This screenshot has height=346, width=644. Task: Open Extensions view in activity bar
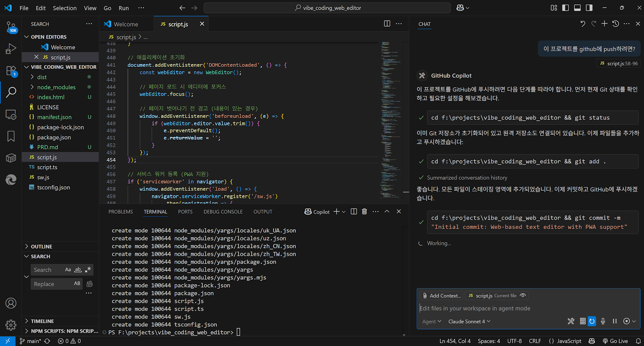[x=11, y=71]
